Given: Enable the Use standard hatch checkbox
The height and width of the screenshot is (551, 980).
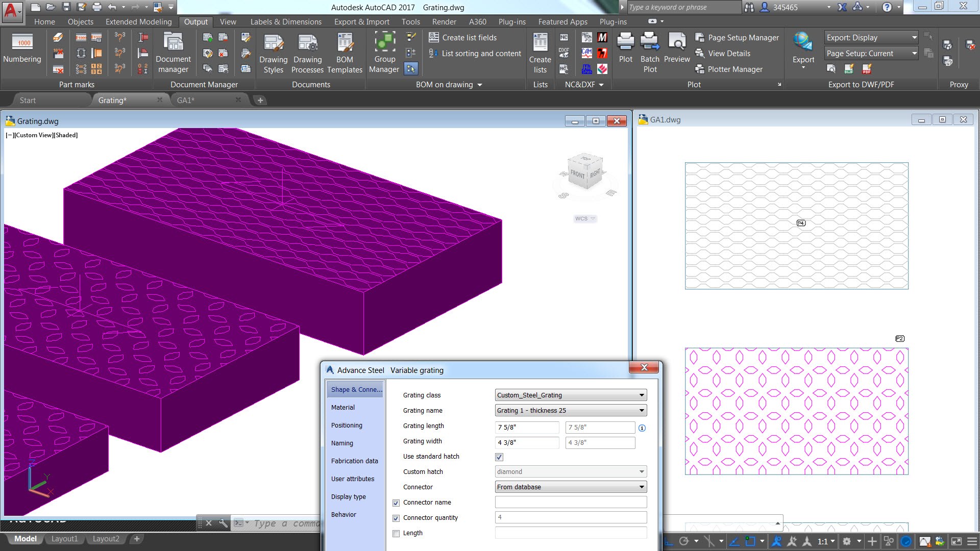Looking at the screenshot, I should pyautogui.click(x=499, y=457).
